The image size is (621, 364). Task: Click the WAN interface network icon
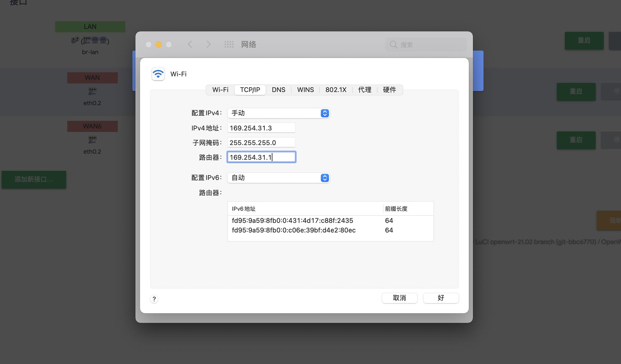92,91
